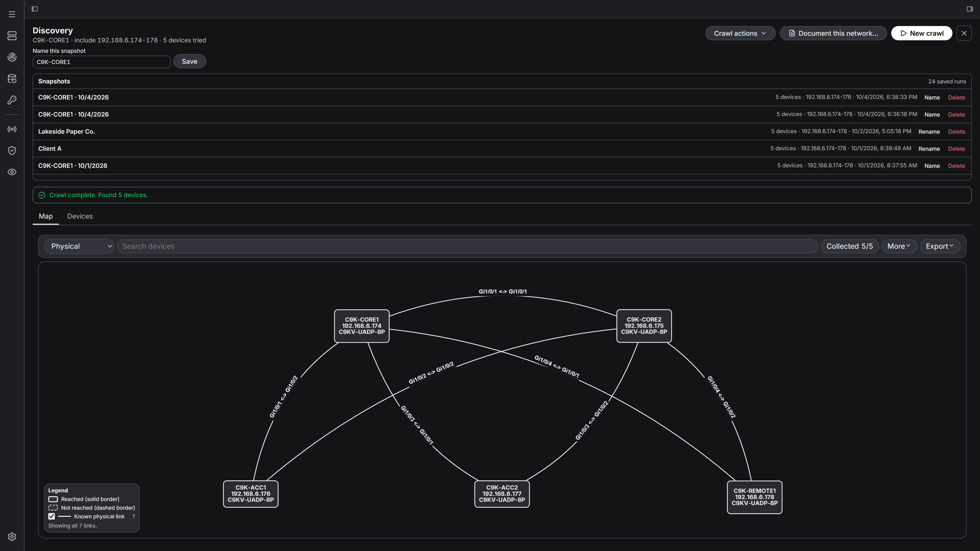Close the Discovery panel with X
This screenshot has height=551, width=980.
point(964,33)
